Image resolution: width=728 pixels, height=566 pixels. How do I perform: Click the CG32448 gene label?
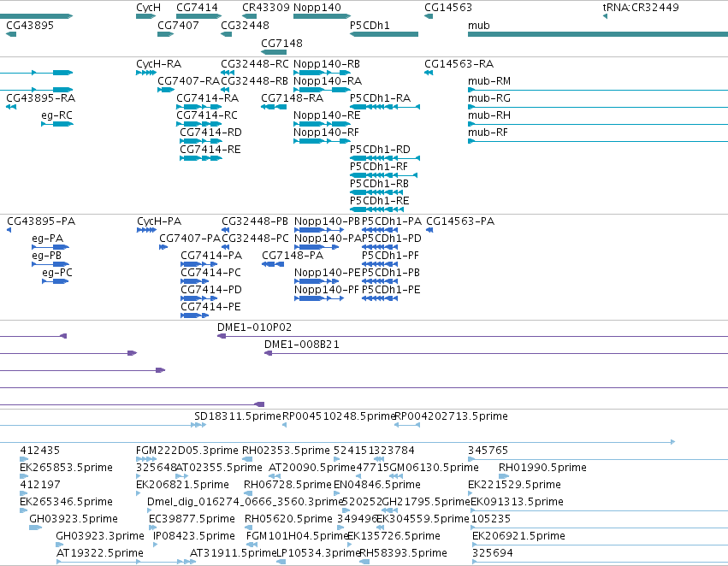click(x=245, y=25)
